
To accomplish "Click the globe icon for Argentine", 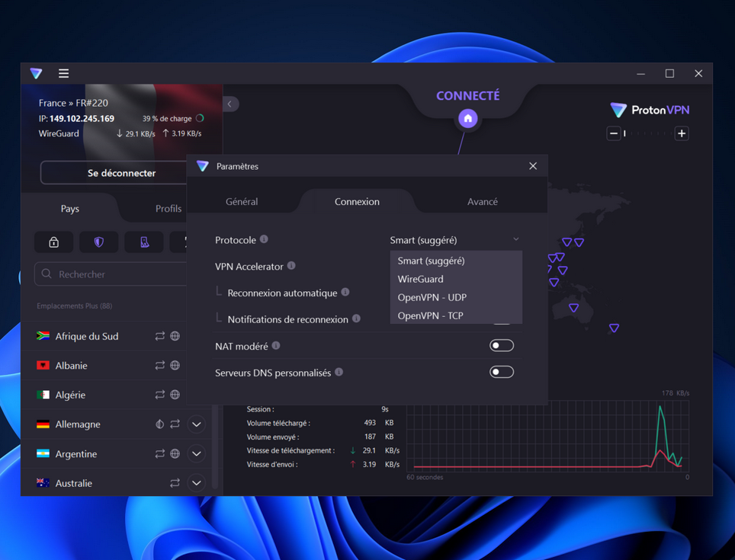I will 175,453.
